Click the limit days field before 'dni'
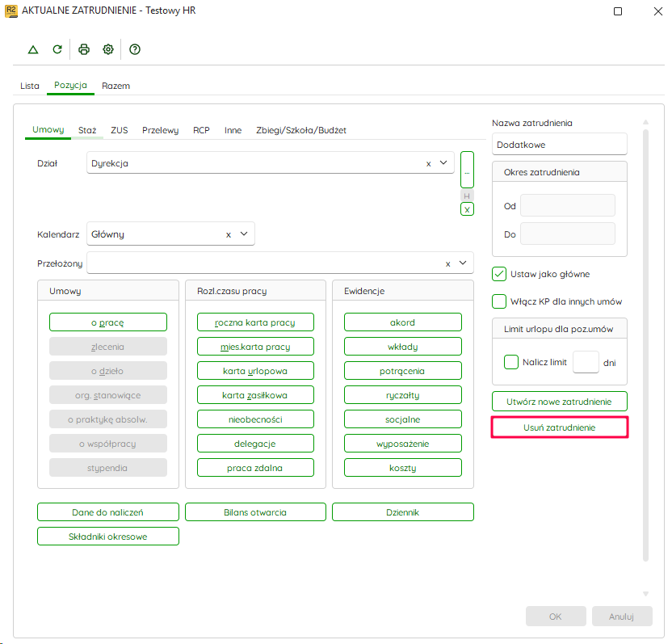 pos(586,362)
